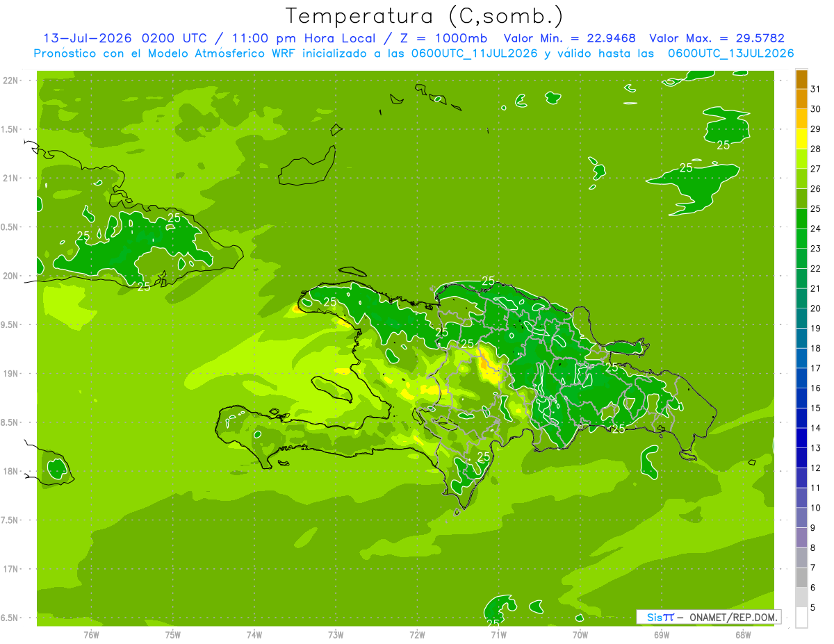Click the longitude label "75W"
Screen dimensions: 834x644
173,635
